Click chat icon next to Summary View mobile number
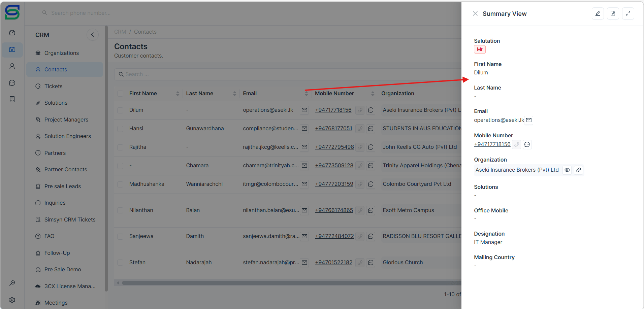 527,144
